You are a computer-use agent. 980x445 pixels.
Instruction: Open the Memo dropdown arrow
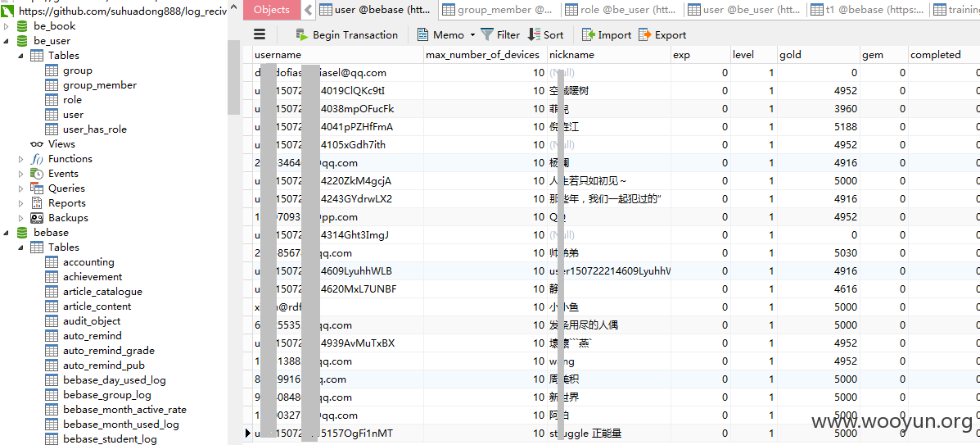pos(472,35)
